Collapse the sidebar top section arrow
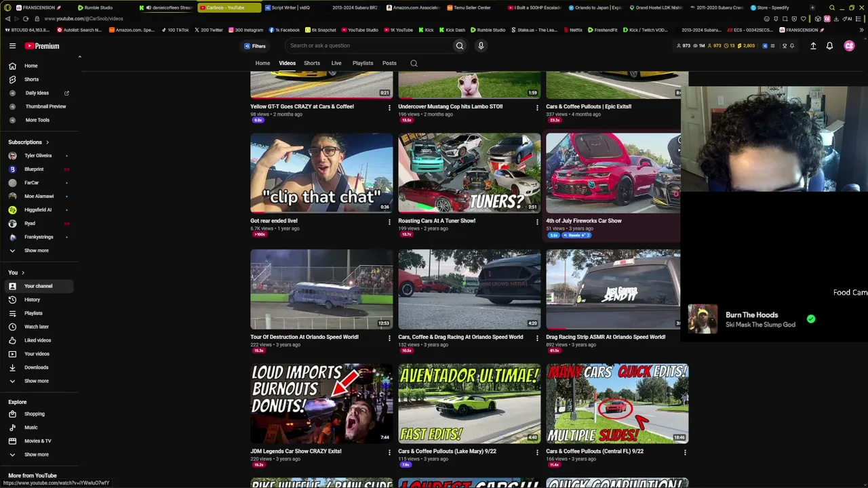868x488 pixels. coord(79,57)
